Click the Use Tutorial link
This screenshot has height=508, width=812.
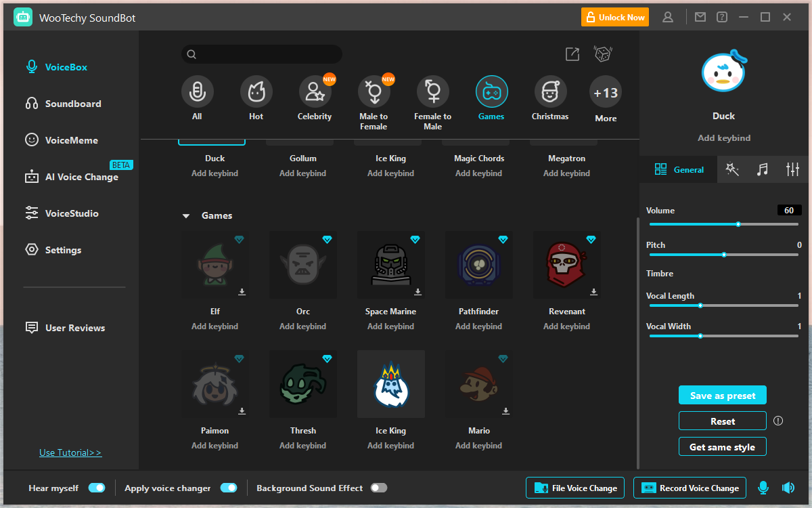tap(70, 452)
